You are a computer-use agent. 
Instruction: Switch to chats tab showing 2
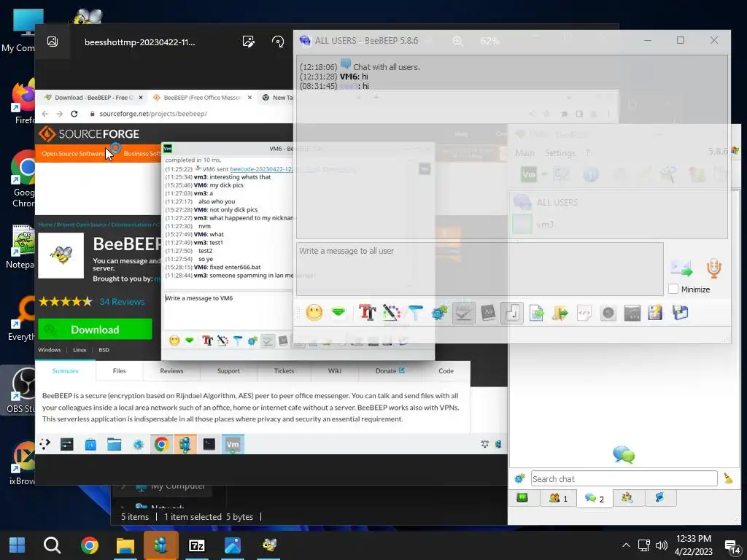[595, 498]
